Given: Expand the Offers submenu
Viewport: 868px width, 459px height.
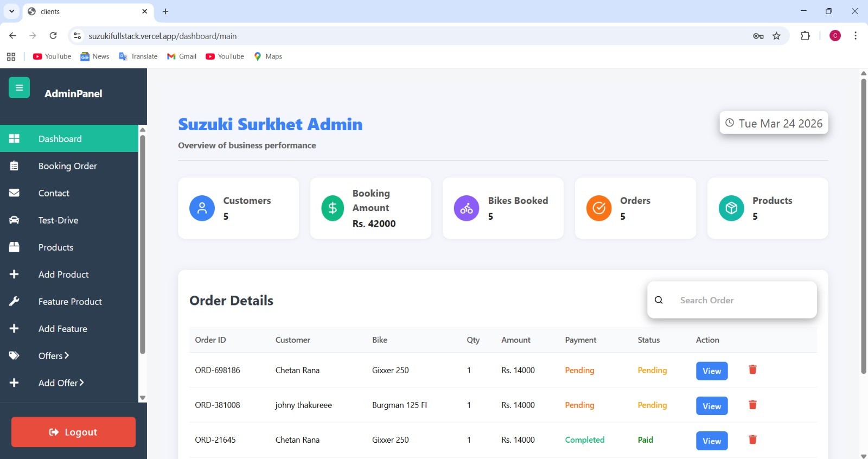Looking at the screenshot, I should pyautogui.click(x=54, y=356).
